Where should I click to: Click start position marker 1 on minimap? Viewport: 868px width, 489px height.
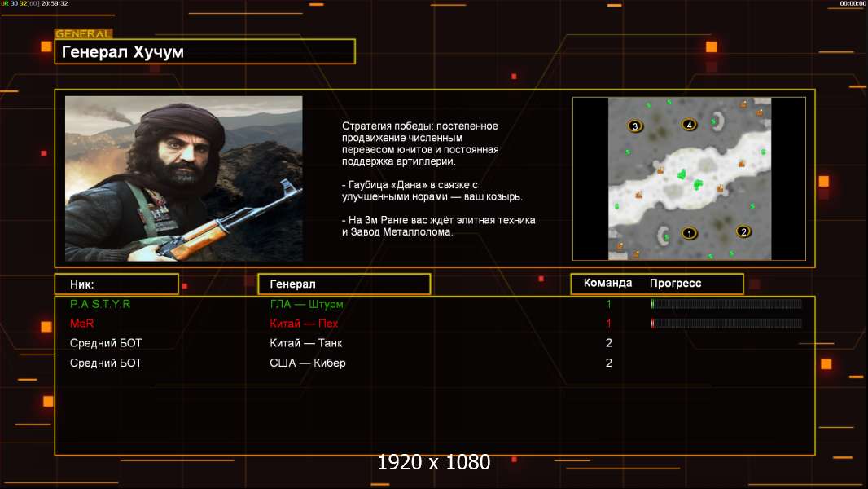(689, 233)
